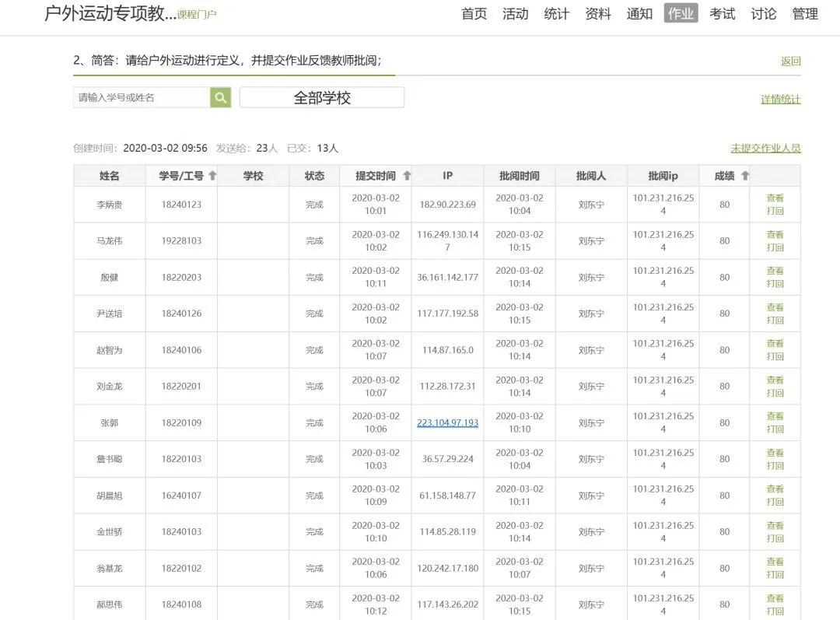The height and width of the screenshot is (620, 840).
Task: Type in the 学号或姓名 search field
Action: [x=142, y=97]
